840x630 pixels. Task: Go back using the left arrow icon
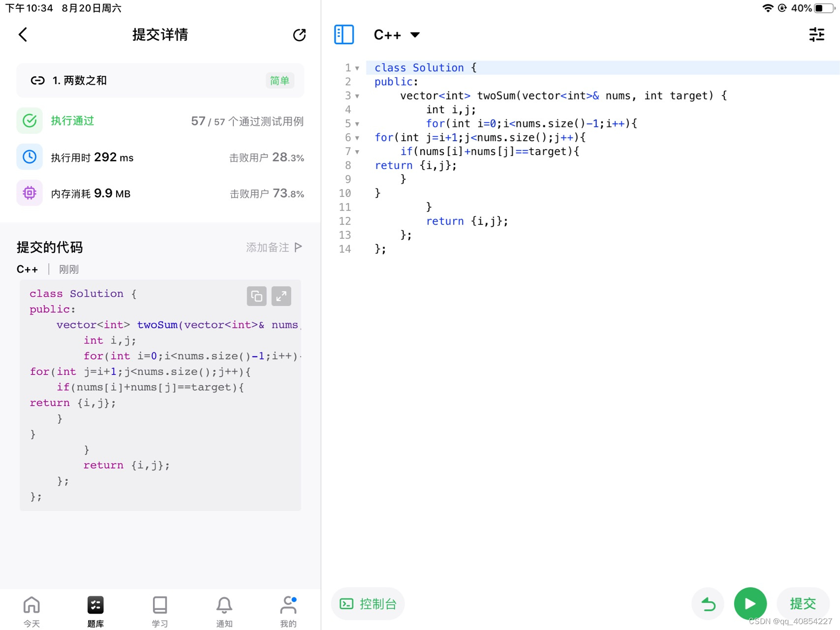(x=23, y=34)
